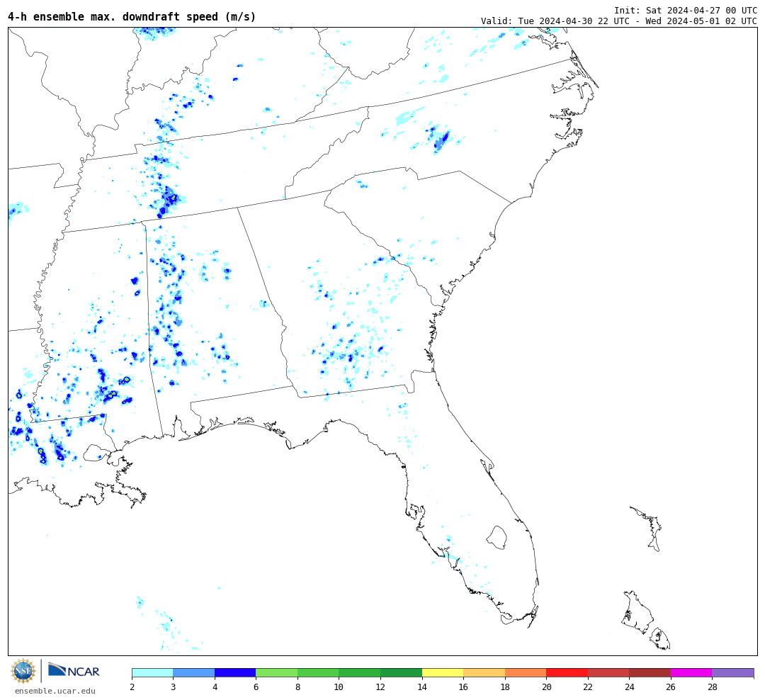This screenshot has width=765, height=700.
Task: Click the ensemble.ucar.edu text
Action: [x=55, y=691]
